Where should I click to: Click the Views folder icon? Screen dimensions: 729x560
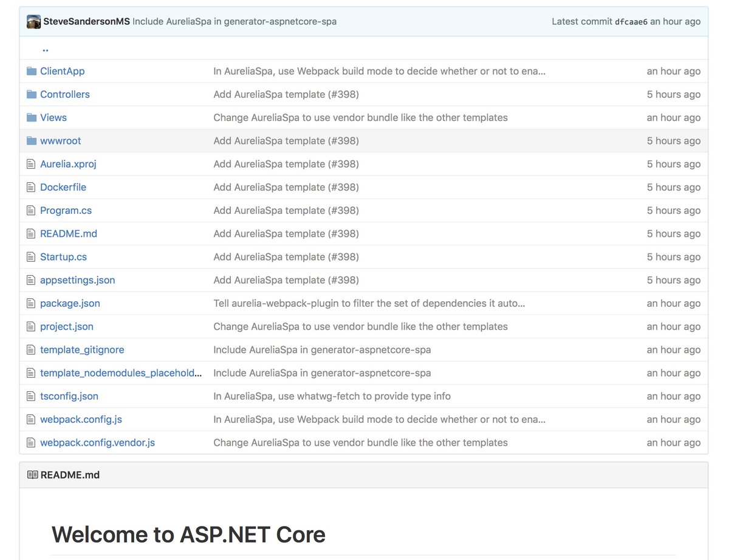32,117
